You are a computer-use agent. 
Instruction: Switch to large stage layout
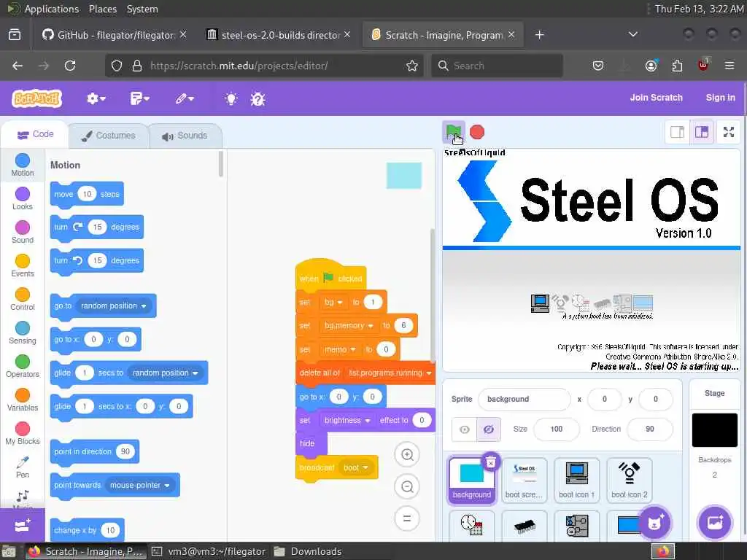pos(701,132)
